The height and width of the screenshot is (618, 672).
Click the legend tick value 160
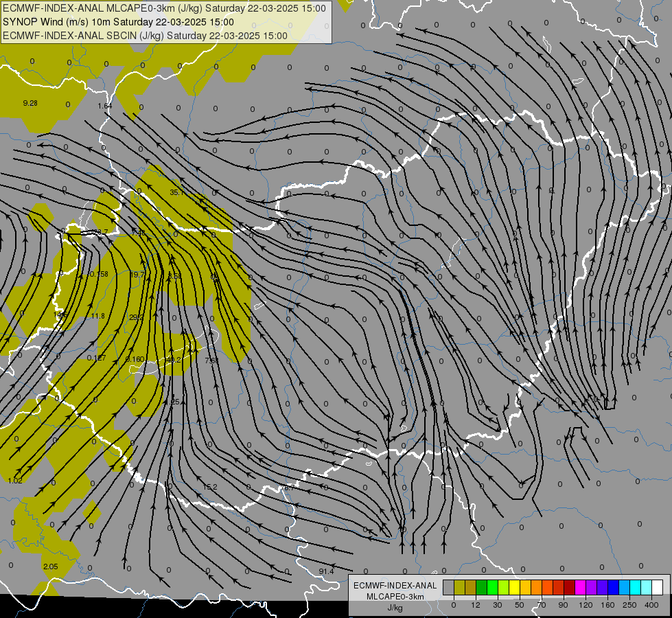point(607,605)
